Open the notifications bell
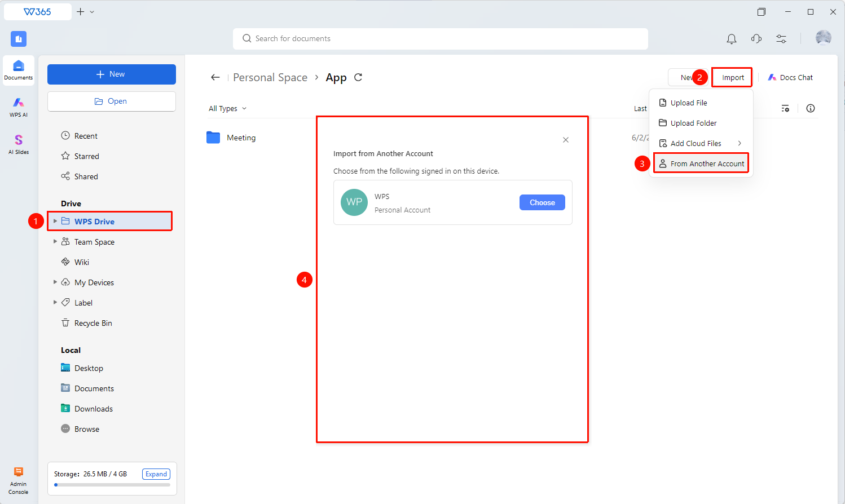The width and height of the screenshot is (845, 504). click(732, 39)
